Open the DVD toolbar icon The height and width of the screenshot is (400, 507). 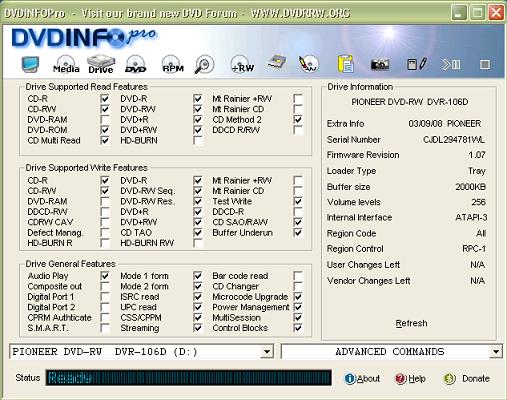[x=136, y=64]
